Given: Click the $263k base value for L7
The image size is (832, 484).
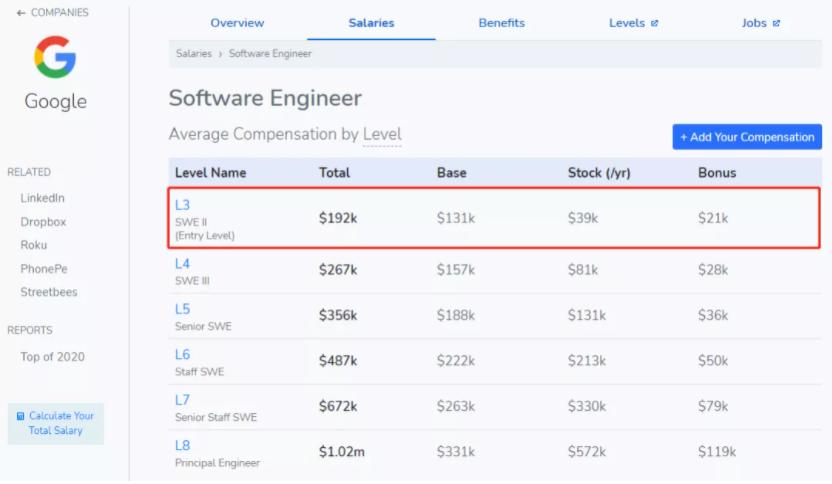Looking at the screenshot, I should (456, 407).
